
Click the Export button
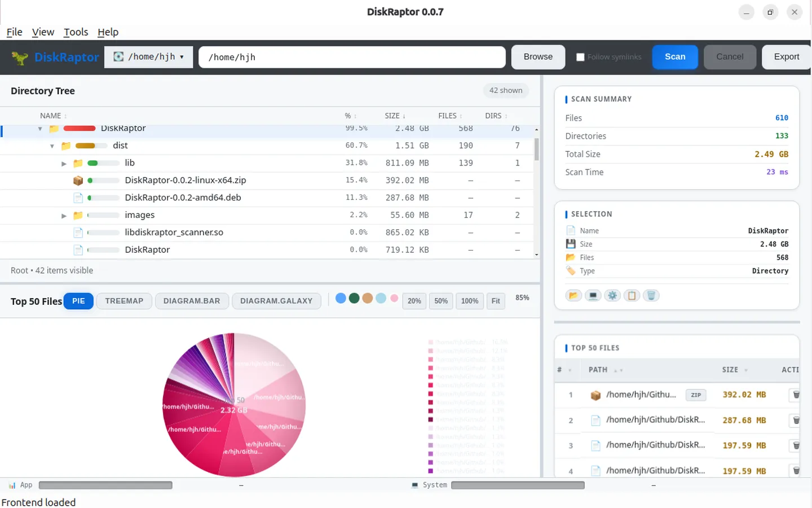787,57
